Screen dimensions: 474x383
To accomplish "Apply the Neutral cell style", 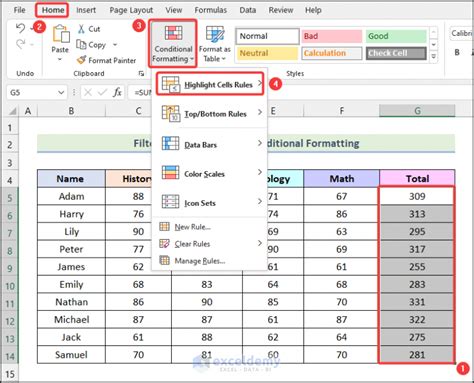I will [x=268, y=53].
